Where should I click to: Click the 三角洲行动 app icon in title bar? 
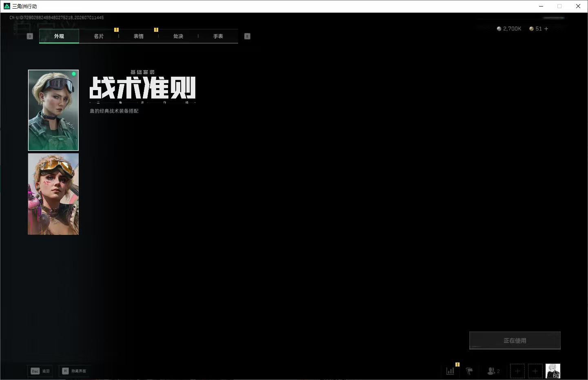pyautogui.click(x=7, y=6)
